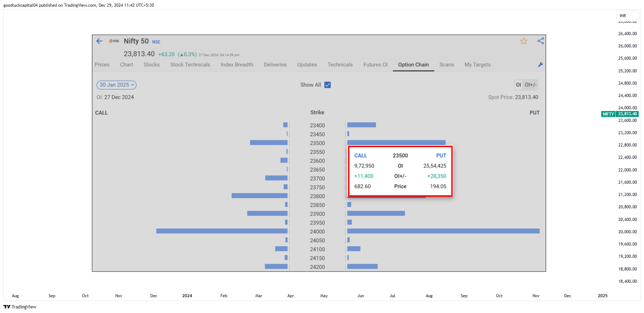The height and width of the screenshot is (313, 644).
Task: Click the 23400 strike put OI bar
Action: (x=361, y=125)
